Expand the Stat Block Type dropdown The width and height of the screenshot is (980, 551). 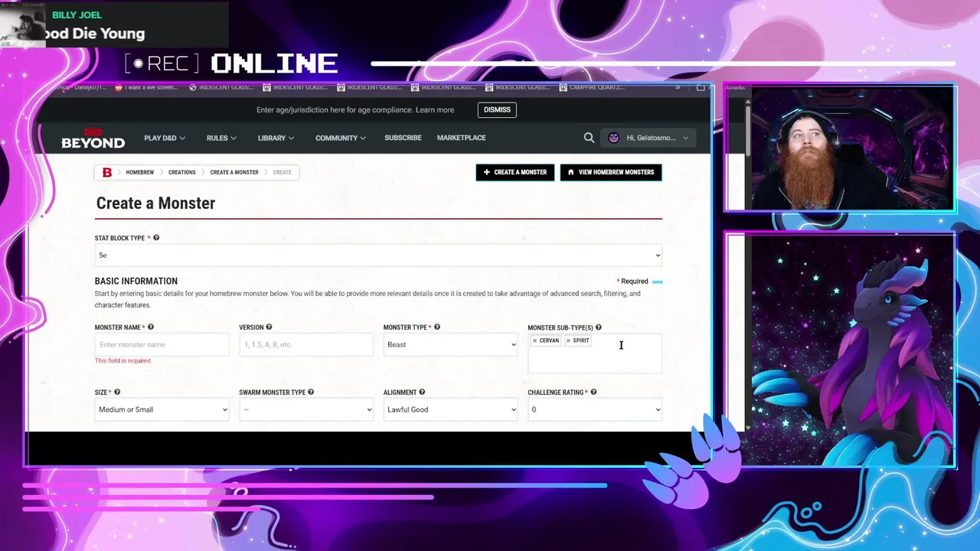point(378,256)
